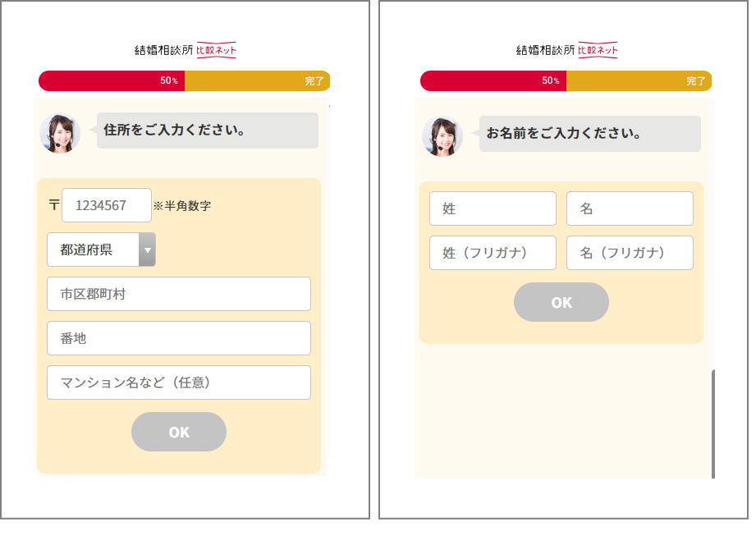Image resolution: width=756 pixels, height=536 pixels.
Task: Click the お名前をご入力ください speech bubble
Action: coord(589,134)
